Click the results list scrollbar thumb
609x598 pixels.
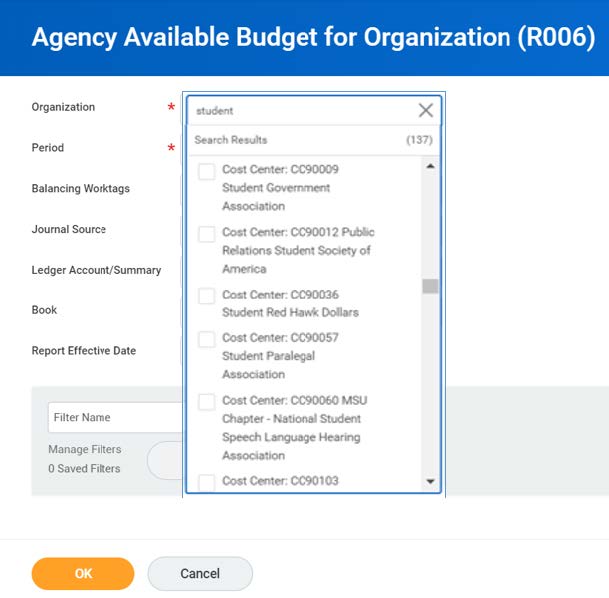click(430, 286)
